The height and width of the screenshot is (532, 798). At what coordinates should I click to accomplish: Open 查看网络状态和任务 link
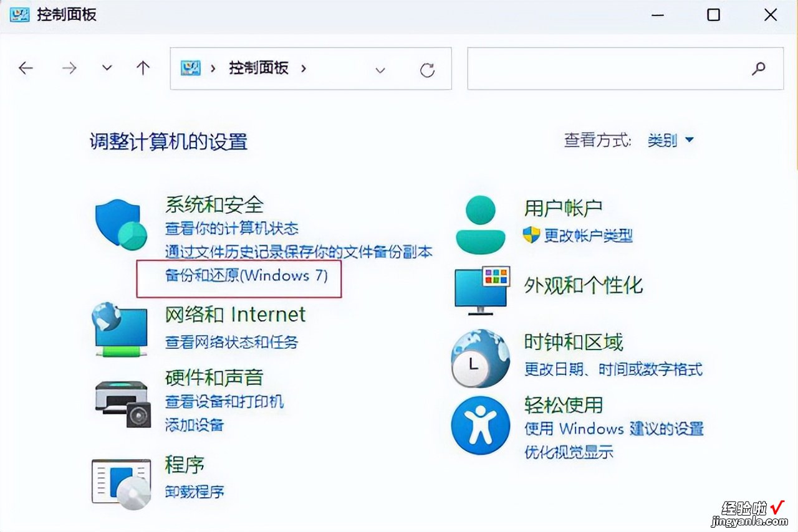tap(232, 341)
